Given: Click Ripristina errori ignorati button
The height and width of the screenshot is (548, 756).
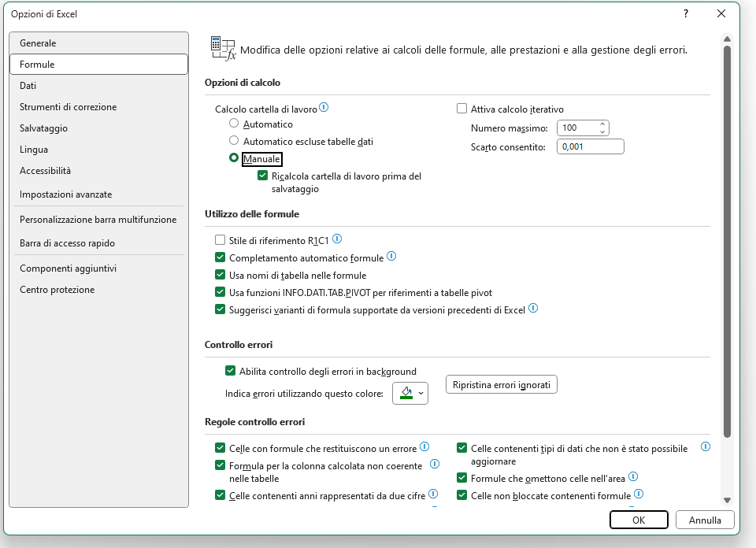Looking at the screenshot, I should click(502, 384).
